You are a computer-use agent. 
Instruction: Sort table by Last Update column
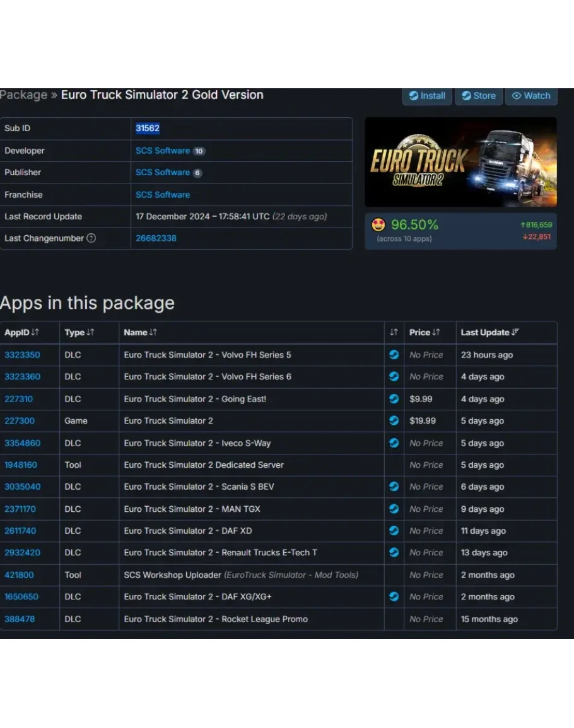tap(489, 332)
